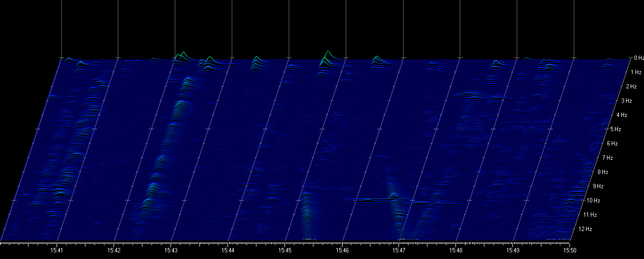Select the 0 Hz frequency label
Viewport: 644px width, 259px height.
pyautogui.click(x=638, y=58)
